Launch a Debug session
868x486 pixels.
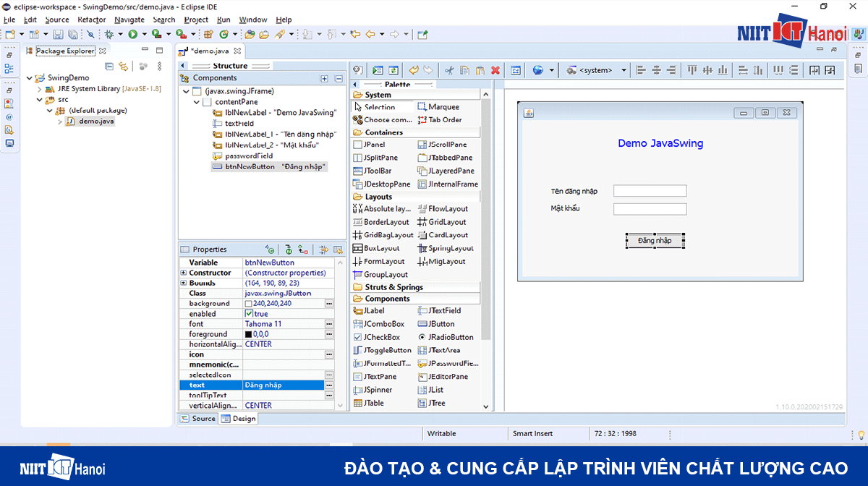point(109,34)
